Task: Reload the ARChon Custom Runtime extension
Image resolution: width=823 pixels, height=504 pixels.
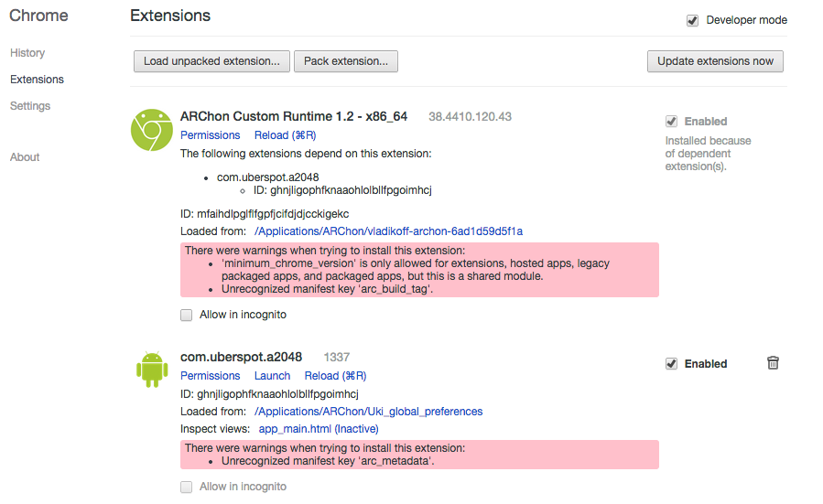Action: pos(285,135)
